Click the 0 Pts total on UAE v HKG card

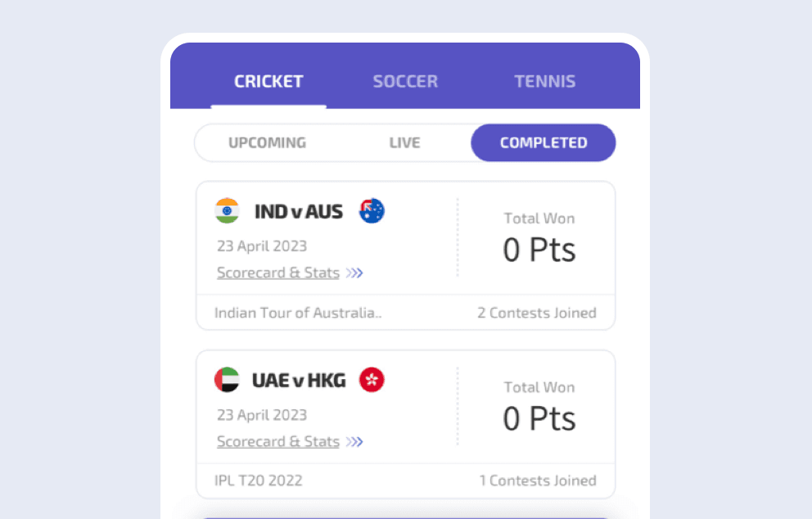pos(539,417)
